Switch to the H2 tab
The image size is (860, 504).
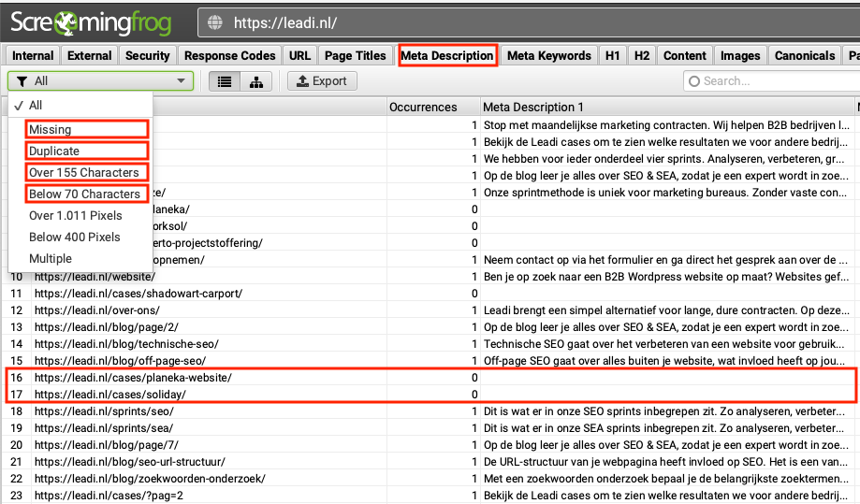(642, 55)
